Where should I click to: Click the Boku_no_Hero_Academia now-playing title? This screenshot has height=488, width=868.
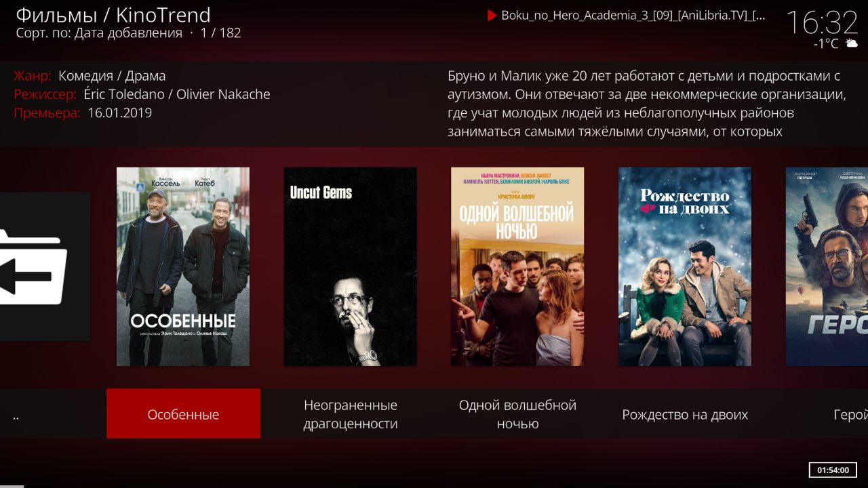(633, 16)
